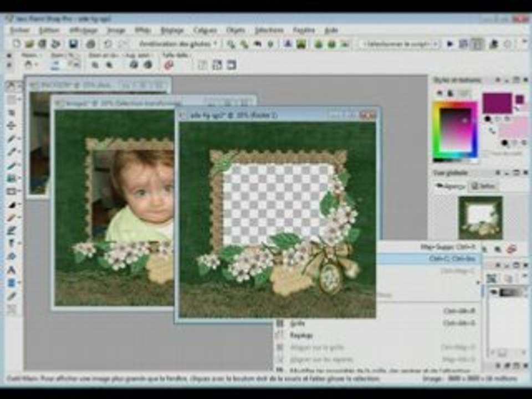The image size is (532, 399).
Task: Open the Fichier menu
Action: pyautogui.click(x=20, y=30)
